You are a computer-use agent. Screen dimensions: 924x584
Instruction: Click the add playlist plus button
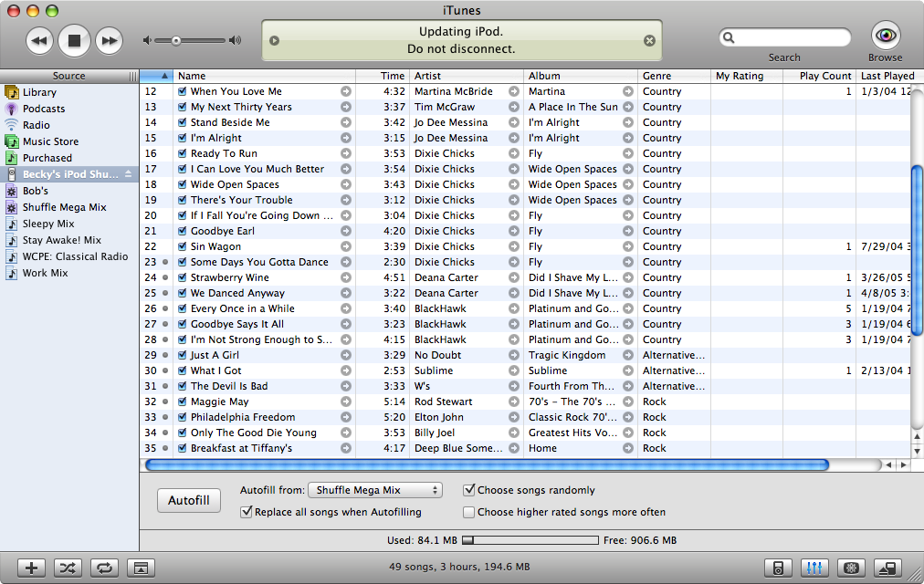click(31, 568)
